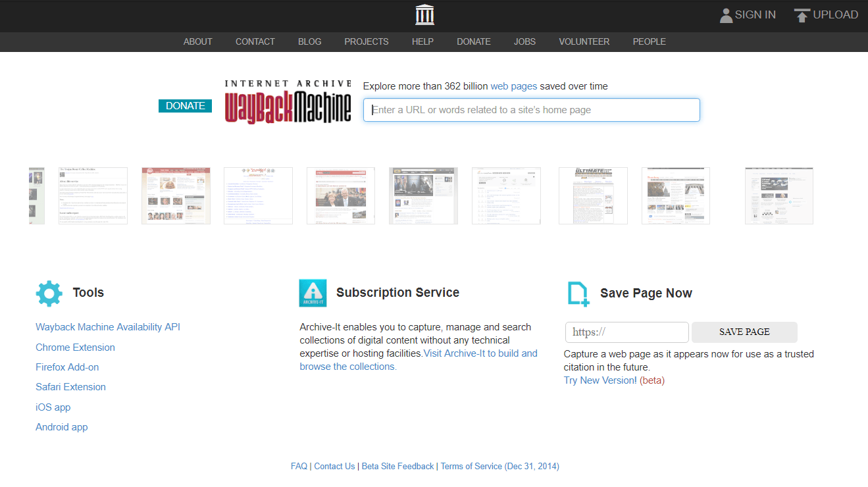This screenshot has width=868, height=487.
Task: Open the Jobs navigation item
Action: 524,41
